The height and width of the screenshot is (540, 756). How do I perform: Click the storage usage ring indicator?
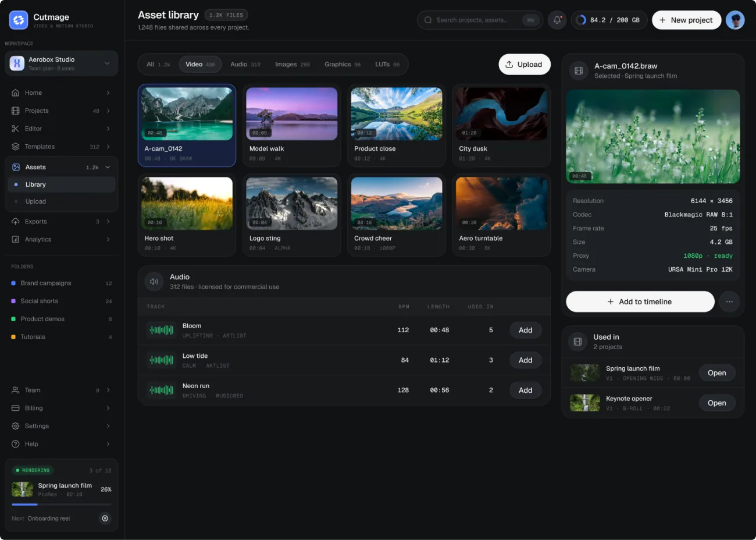pyautogui.click(x=581, y=20)
